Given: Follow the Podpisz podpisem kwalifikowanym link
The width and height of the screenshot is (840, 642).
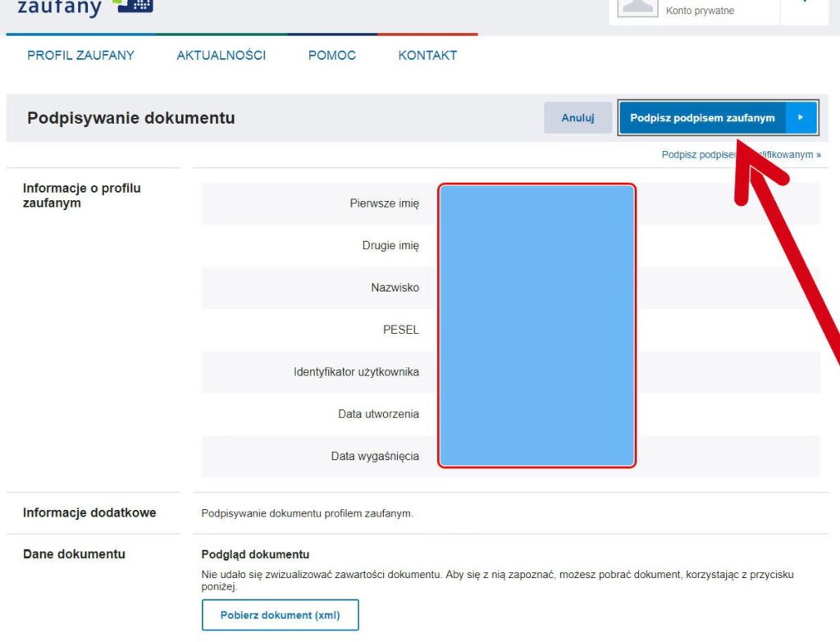Looking at the screenshot, I should point(741,154).
